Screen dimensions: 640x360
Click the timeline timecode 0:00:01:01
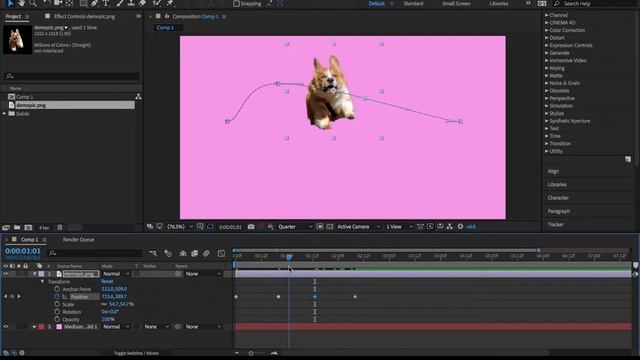tap(23, 251)
